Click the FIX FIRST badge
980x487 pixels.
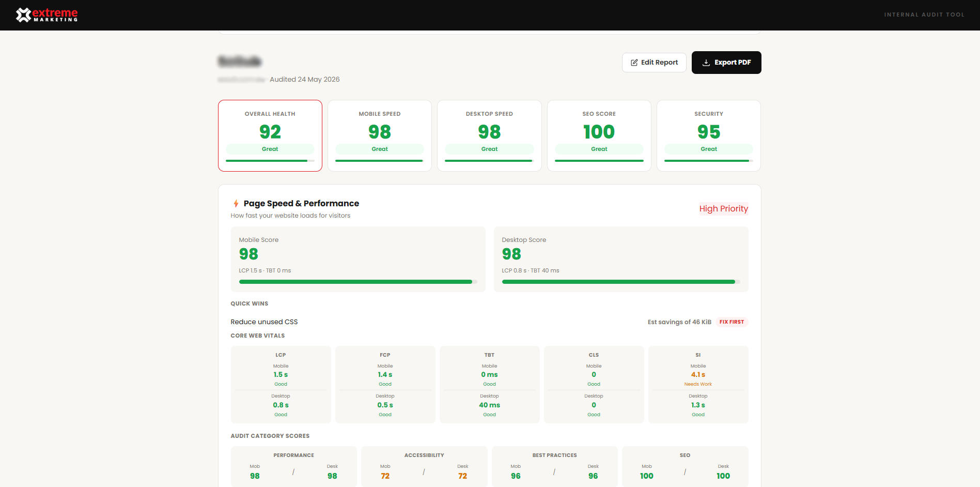coord(732,322)
